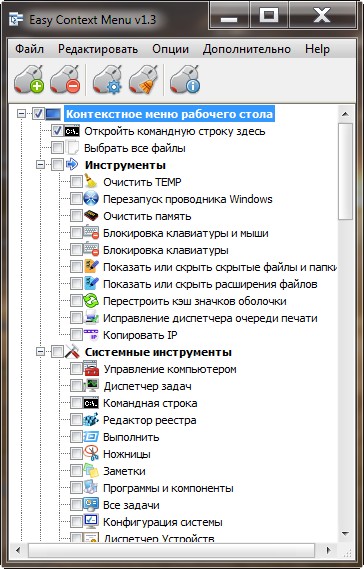
Task: Click the run icon beside Выполнить
Action: [91, 437]
